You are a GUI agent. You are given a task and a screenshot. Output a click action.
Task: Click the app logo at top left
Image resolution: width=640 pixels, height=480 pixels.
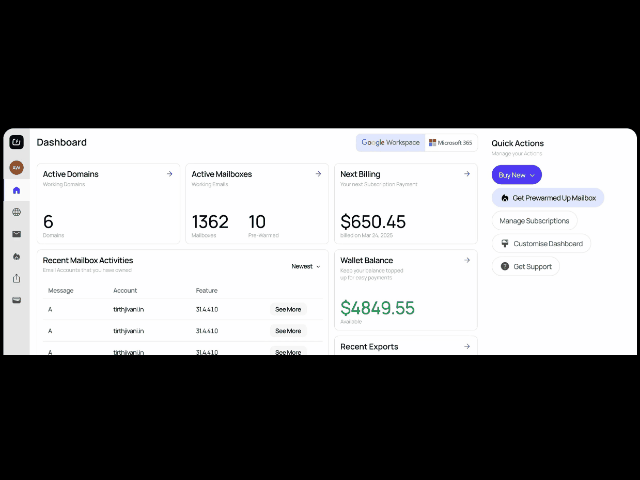[16, 142]
